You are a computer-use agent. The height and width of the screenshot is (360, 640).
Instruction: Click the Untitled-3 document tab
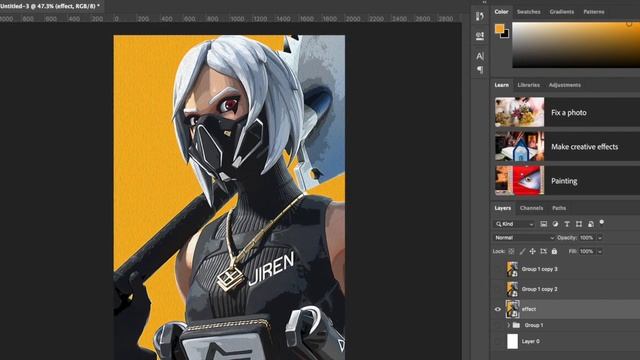pos(50,6)
